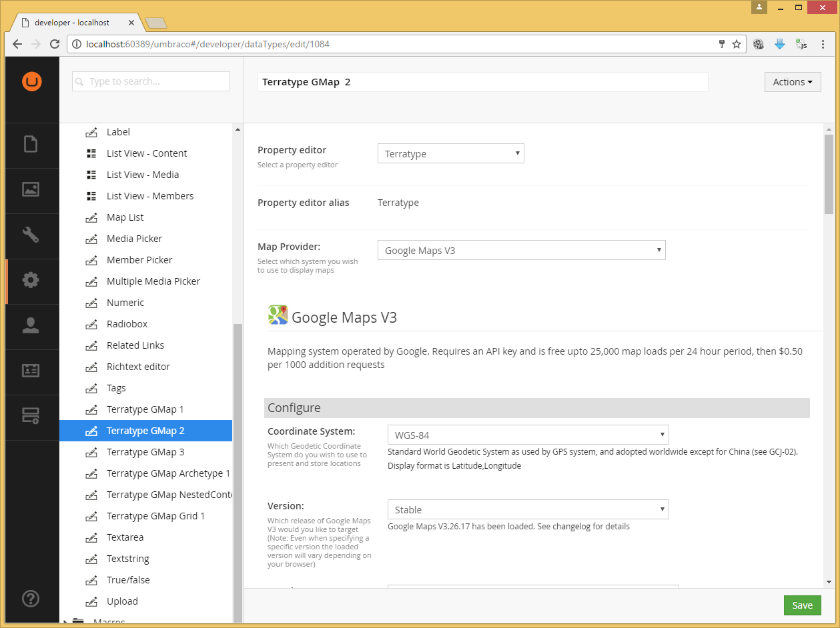The width and height of the screenshot is (840, 628).
Task: Click the blue download arrow extension
Action: pos(780,44)
